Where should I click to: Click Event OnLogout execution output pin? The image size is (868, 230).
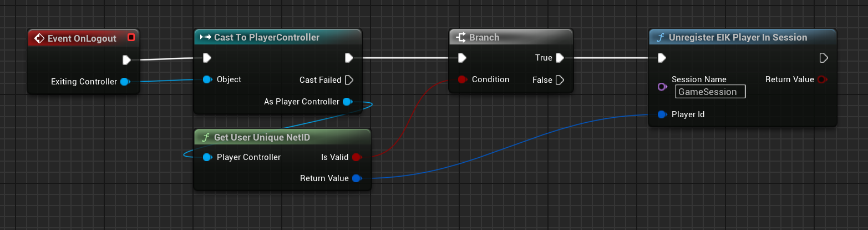pos(126,60)
